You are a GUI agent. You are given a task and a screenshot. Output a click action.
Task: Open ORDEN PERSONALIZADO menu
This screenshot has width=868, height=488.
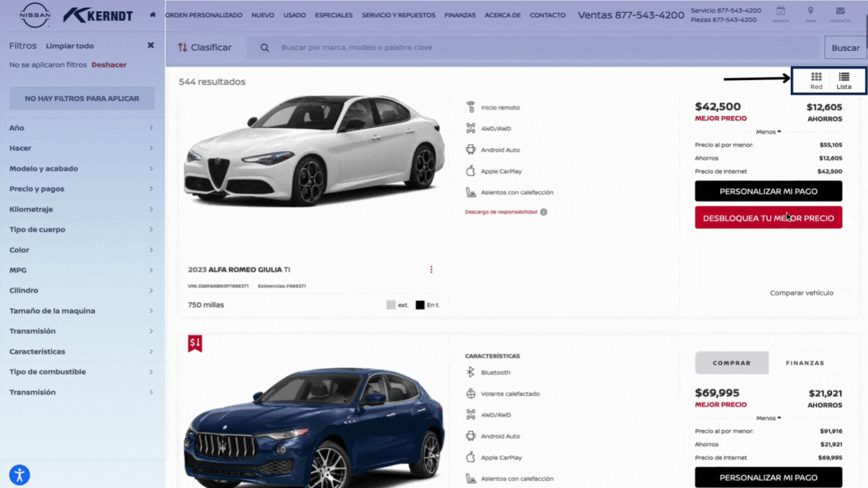pos(203,15)
